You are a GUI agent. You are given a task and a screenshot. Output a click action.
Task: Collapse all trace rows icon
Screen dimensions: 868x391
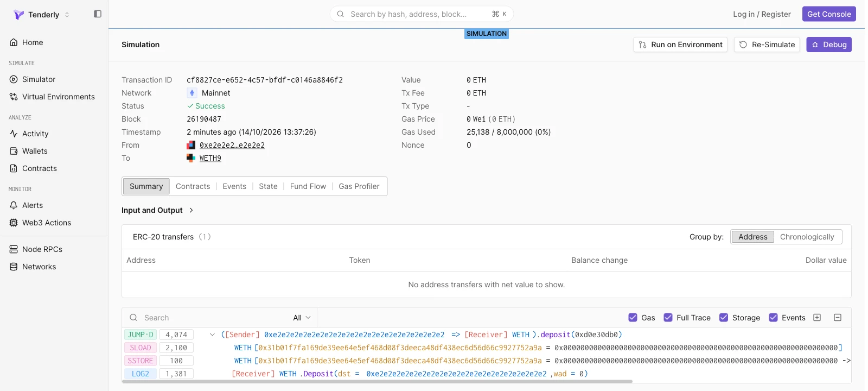point(838,318)
